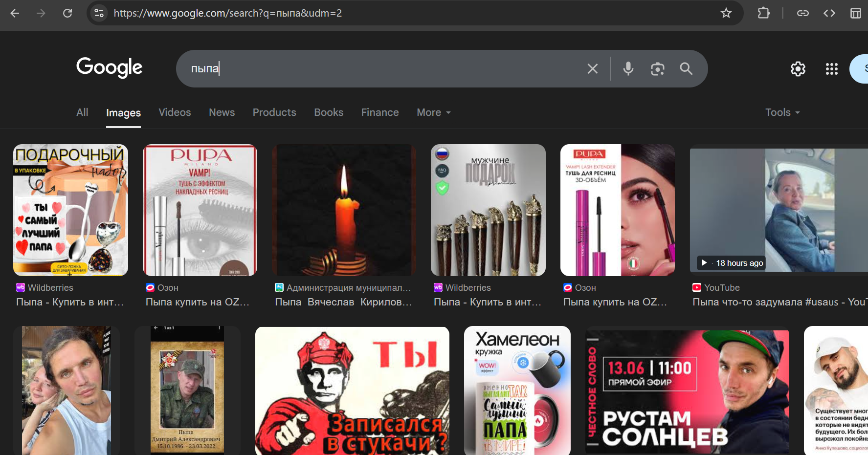Switch to the Videos tab

(175, 112)
